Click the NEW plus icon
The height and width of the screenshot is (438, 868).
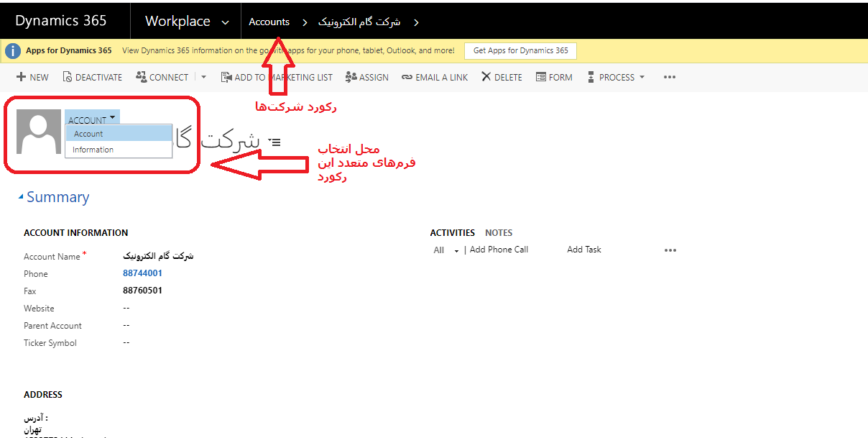tap(21, 77)
